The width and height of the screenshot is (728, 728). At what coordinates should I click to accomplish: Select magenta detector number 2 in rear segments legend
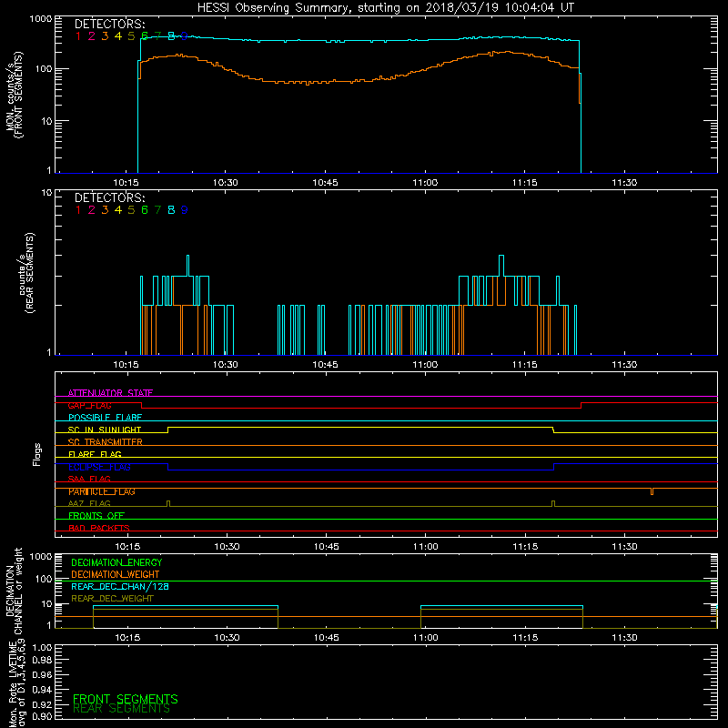(x=92, y=210)
